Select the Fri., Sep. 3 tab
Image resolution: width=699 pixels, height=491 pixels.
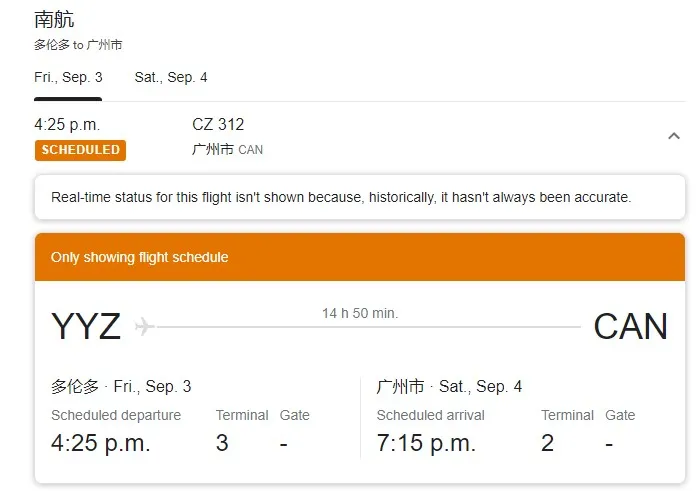point(68,78)
